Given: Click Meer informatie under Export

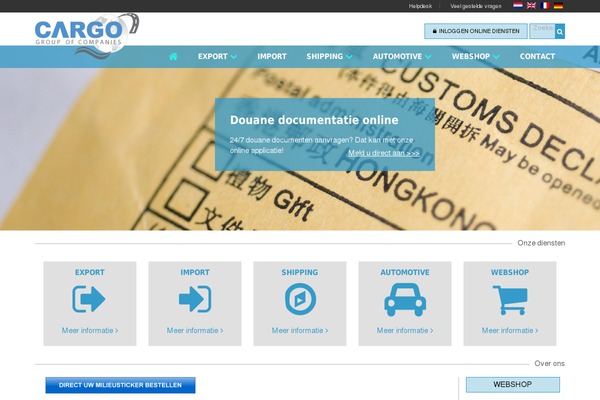Looking at the screenshot, I should pos(90,330).
